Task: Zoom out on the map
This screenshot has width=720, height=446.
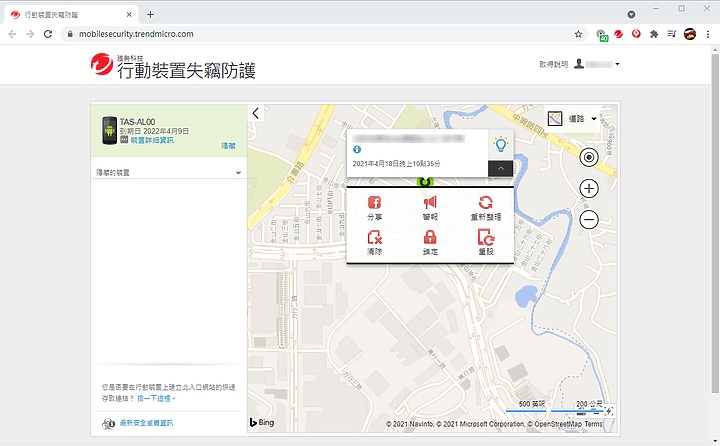Action: coord(589,220)
